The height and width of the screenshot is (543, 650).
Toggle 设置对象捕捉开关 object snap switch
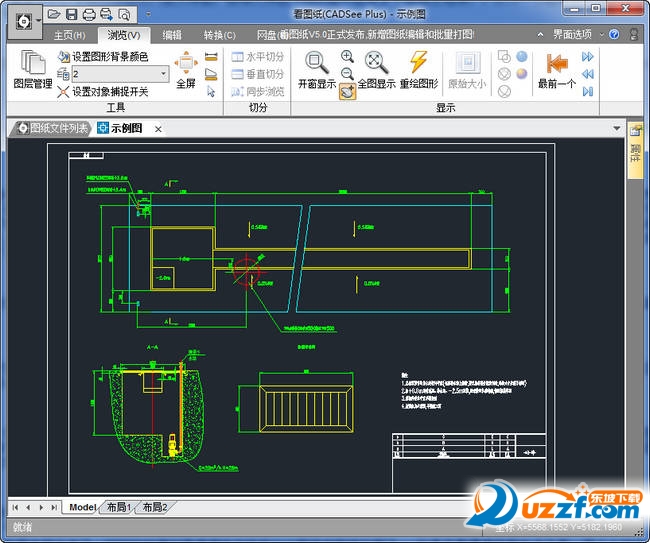coord(103,91)
